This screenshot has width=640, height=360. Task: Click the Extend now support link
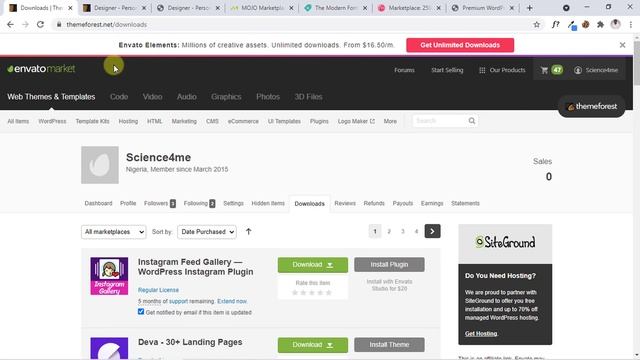(232, 301)
